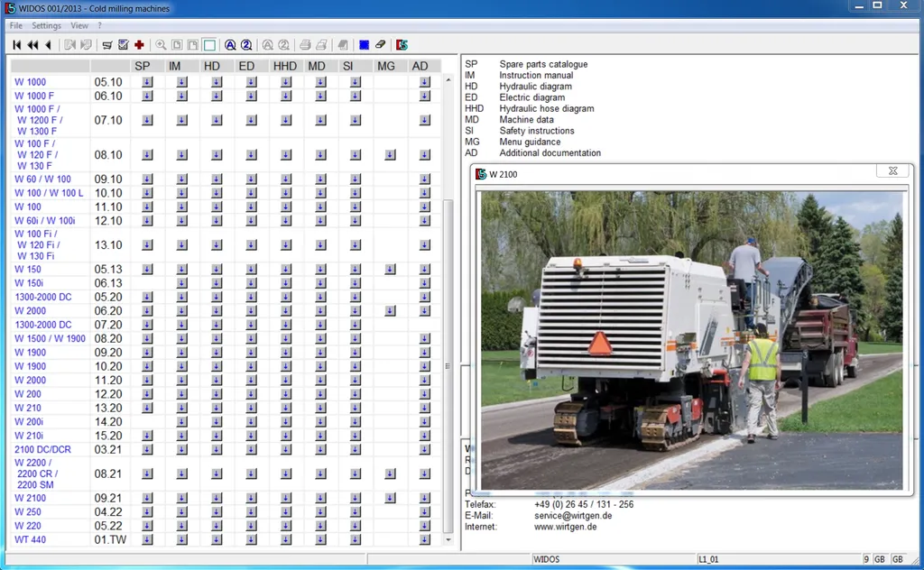The image size is (924, 570).
Task: Click the solid blue square toolbar icon
Action: click(x=364, y=45)
